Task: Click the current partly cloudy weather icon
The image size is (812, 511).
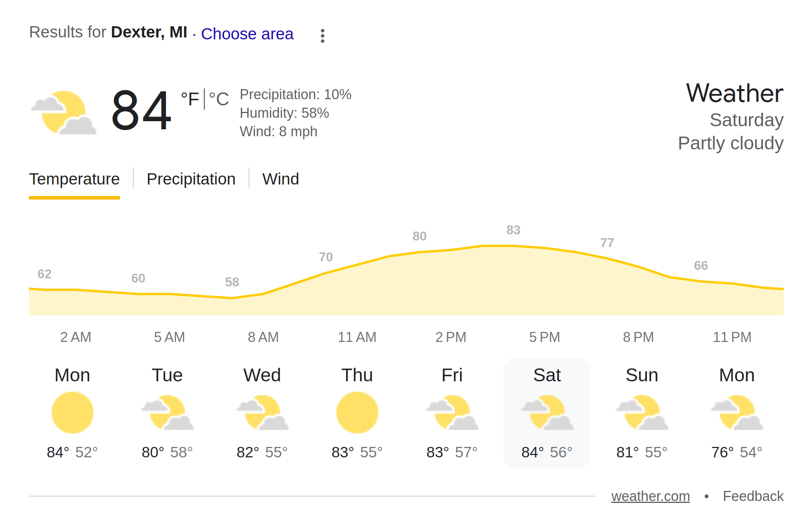Action: [64, 113]
